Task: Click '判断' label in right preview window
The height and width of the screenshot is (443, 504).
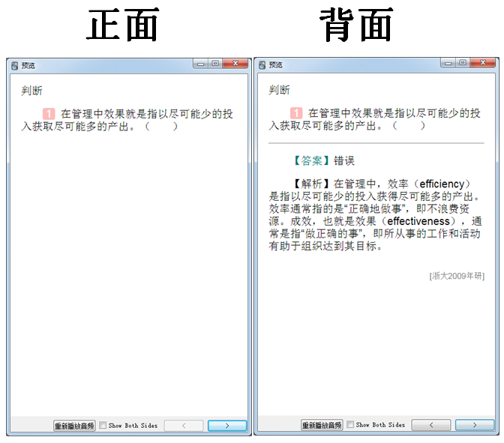Action: tap(279, 90)
